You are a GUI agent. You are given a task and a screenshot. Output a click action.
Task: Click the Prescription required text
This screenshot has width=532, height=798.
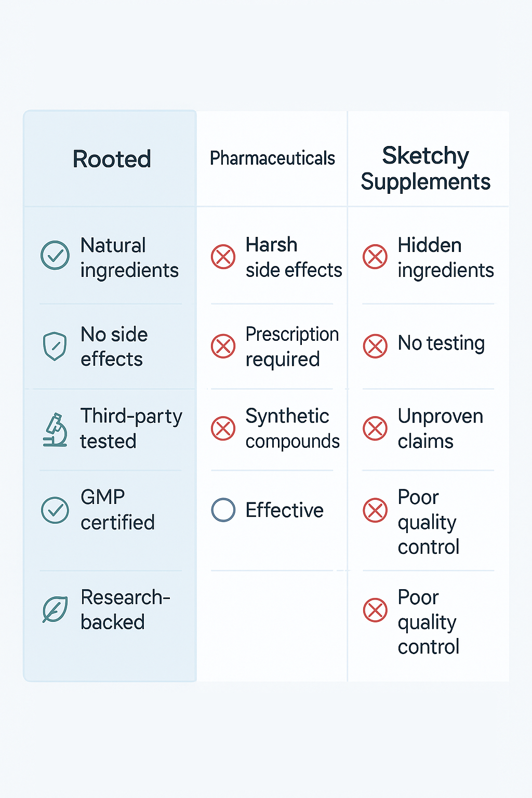(x=292, y=347)
